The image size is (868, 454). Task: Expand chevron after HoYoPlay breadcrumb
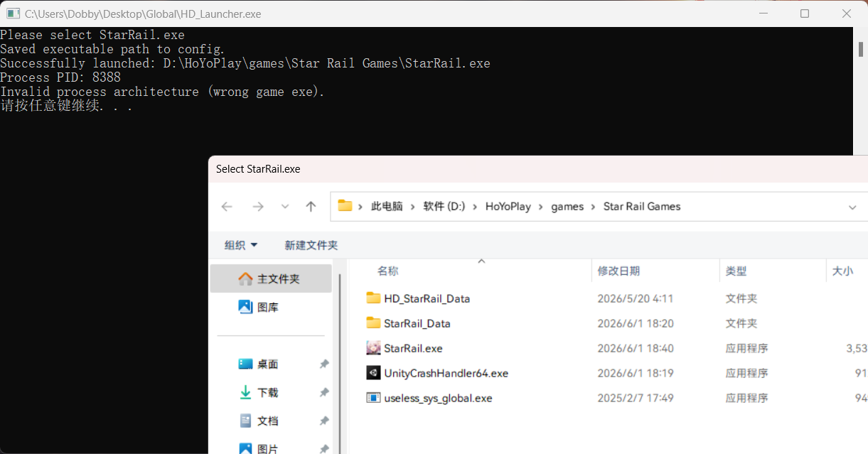pyautogui.click(x=541, y=207)
